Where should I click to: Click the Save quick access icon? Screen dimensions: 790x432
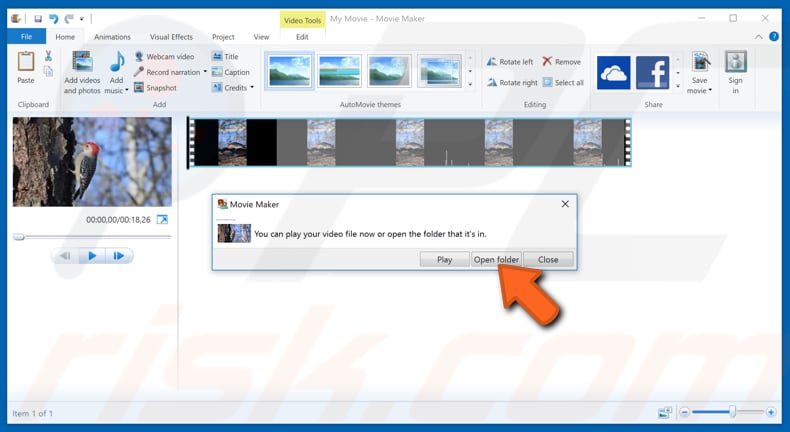click(38, 19)
